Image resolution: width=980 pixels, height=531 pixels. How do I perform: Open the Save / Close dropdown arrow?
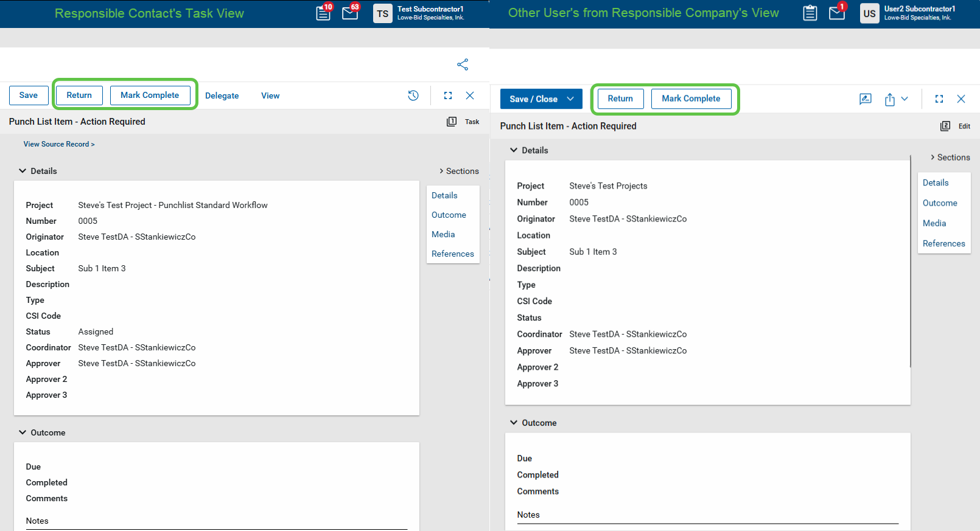[x=570, y=99]
